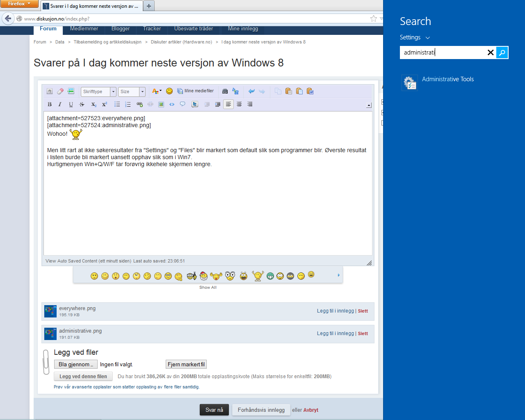Click the everywhere.png thumbnail

pos(50,311)
